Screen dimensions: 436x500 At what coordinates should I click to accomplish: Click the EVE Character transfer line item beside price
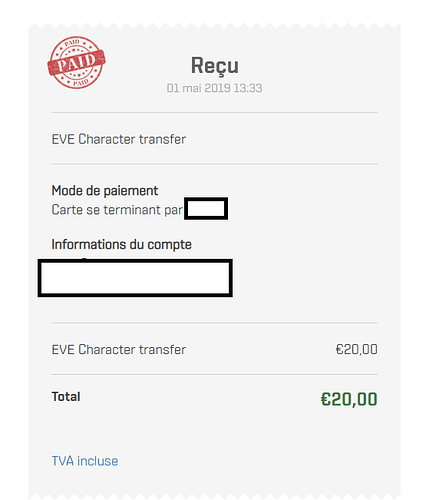click(x=119, y=350)
